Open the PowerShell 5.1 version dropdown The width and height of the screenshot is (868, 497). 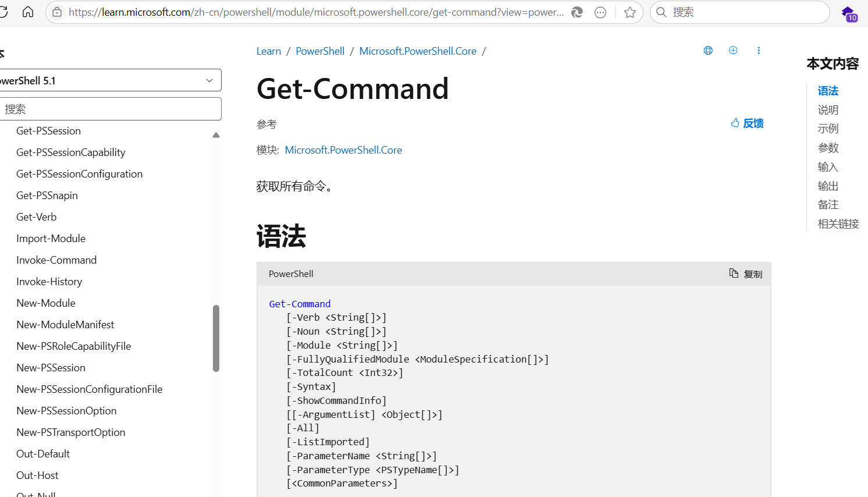[109, 80]
